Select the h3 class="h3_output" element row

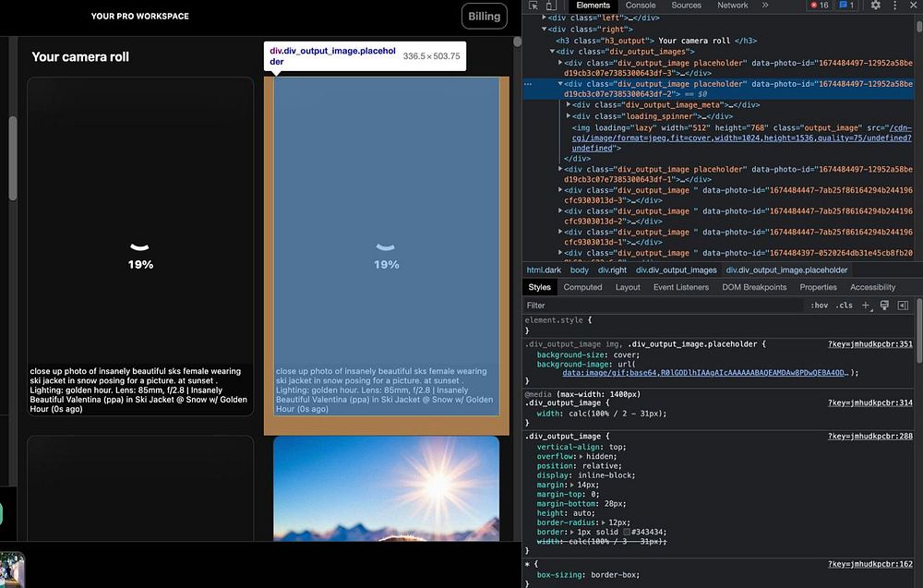[x=656, y=41]
